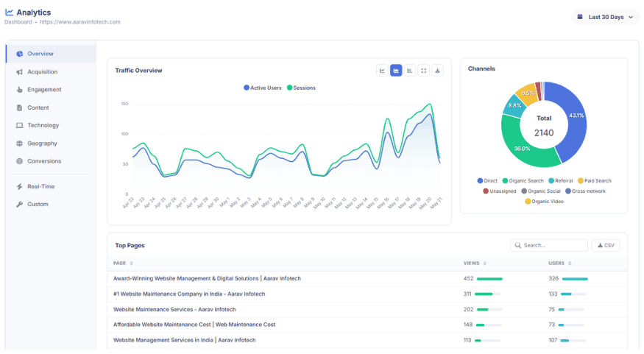The image size is (644, 354).
Task: Open the Technology section
Action: [51, 125]
